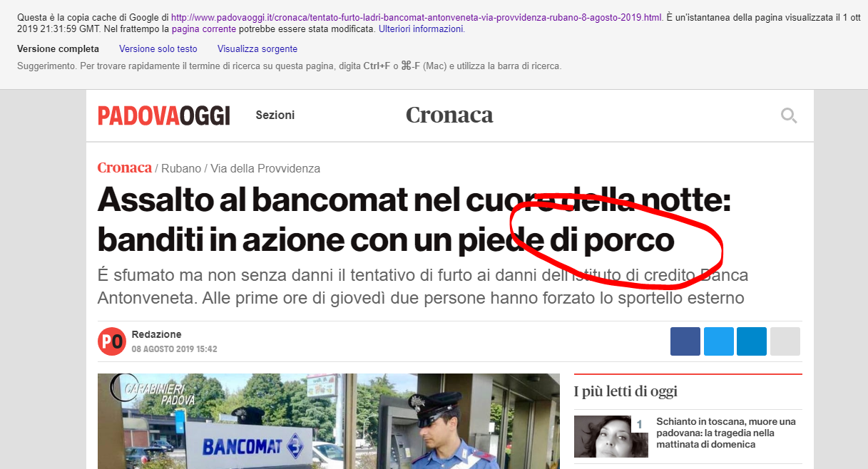Screen dimensions: 868x469
Task: Open the search magnifier icon
Action: click(789, 115)
